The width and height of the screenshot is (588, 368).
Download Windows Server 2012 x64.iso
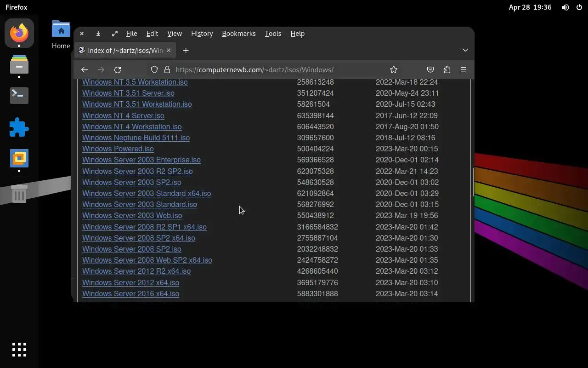pyautogui.click(x=131, y=283)
